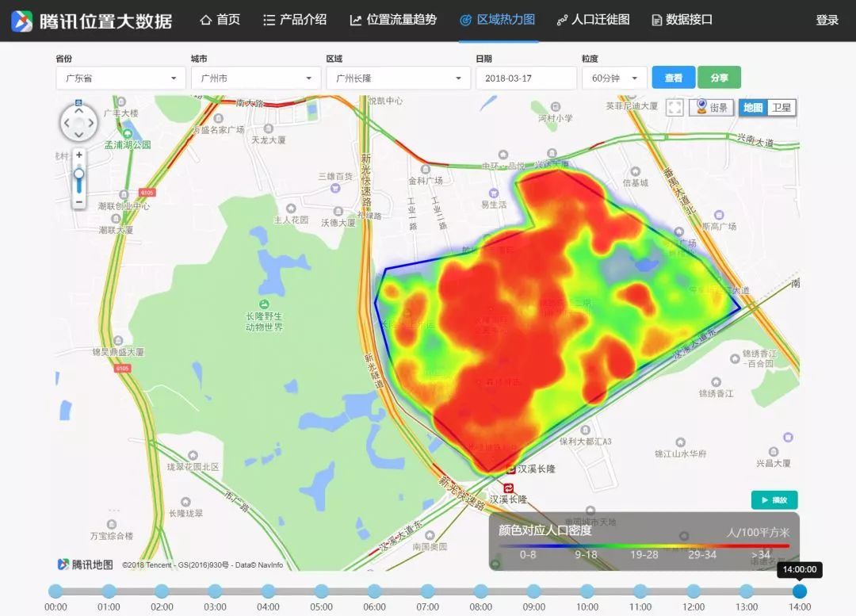Enter fullscreen map view
This screenshot has width=856, height=616.
coord(674,108)
